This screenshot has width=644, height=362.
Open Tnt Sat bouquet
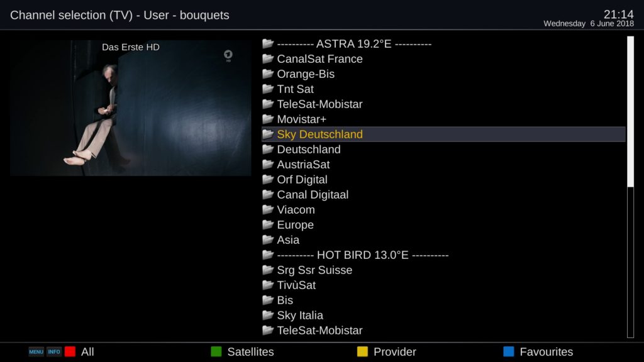(x=443, y=89)
